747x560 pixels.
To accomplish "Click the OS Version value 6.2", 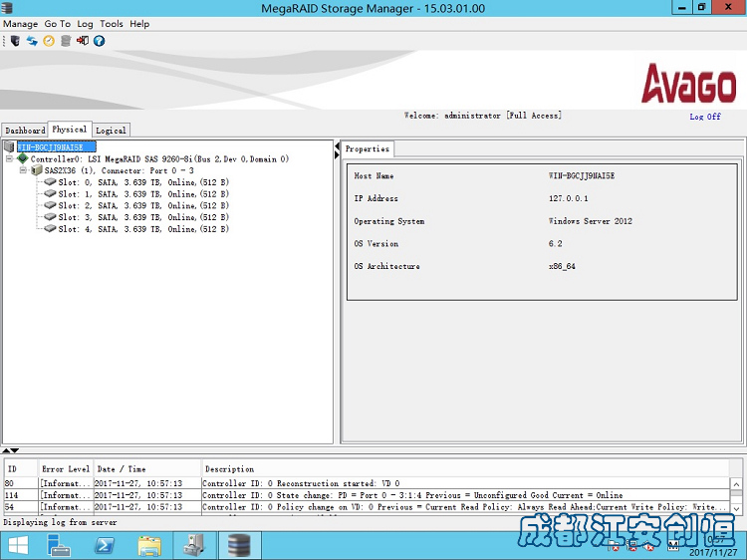I will tap(555, 243).
